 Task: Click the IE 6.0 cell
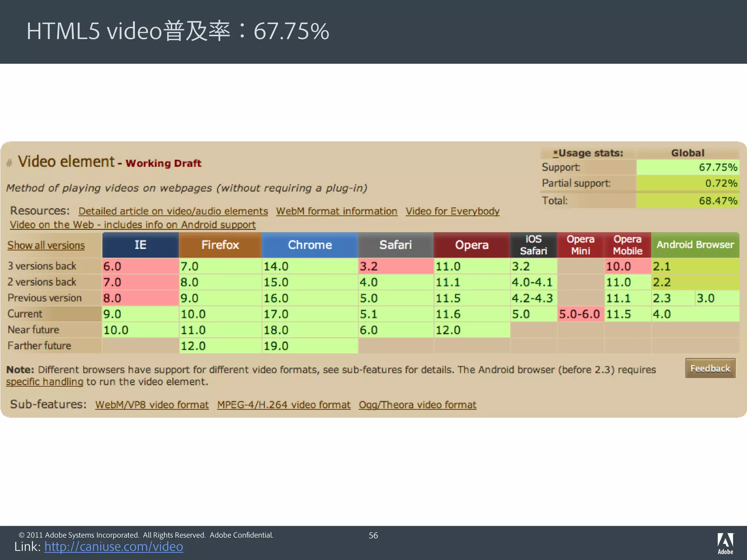coord(140,266)
